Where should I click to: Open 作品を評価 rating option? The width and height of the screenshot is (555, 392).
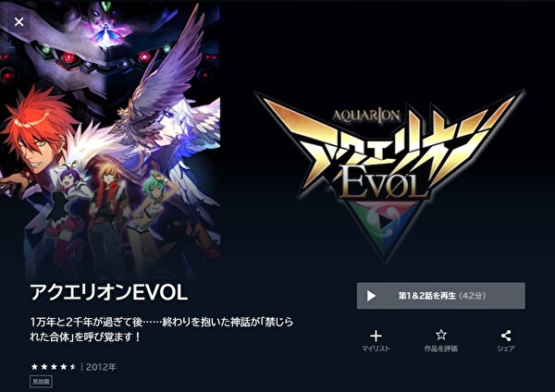coord(441,349)
